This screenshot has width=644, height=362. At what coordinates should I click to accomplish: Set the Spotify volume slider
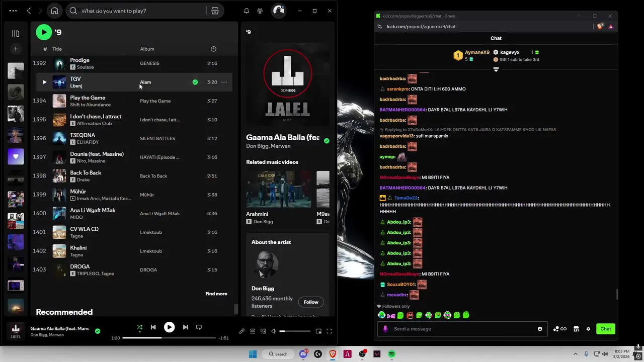(x=295, y=331)
